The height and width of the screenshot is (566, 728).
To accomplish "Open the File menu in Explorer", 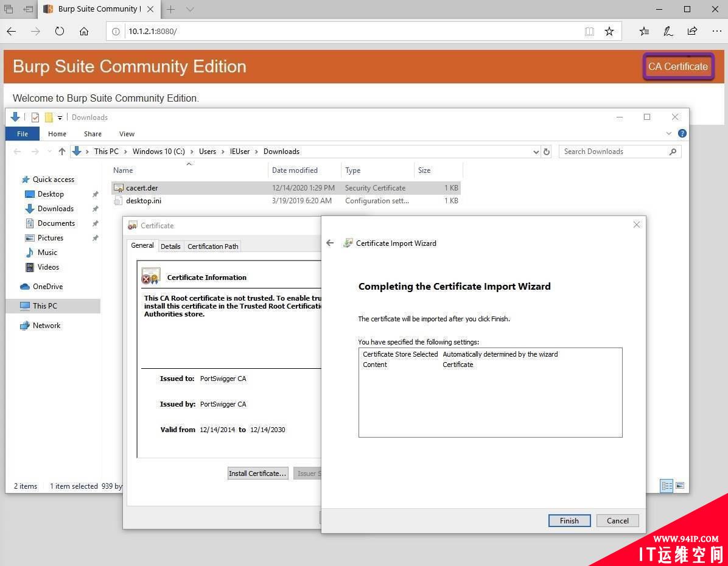I will coord(23,134).
